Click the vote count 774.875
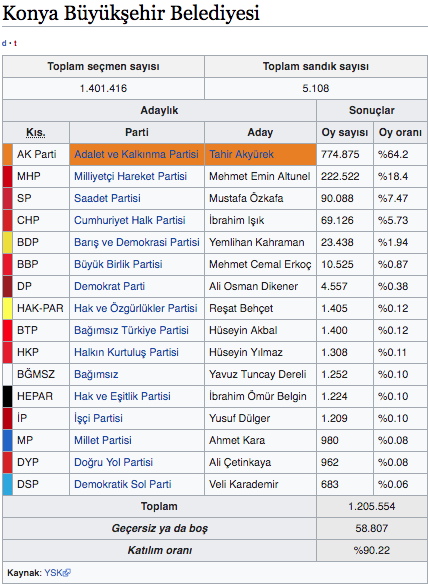 point(340,154)
